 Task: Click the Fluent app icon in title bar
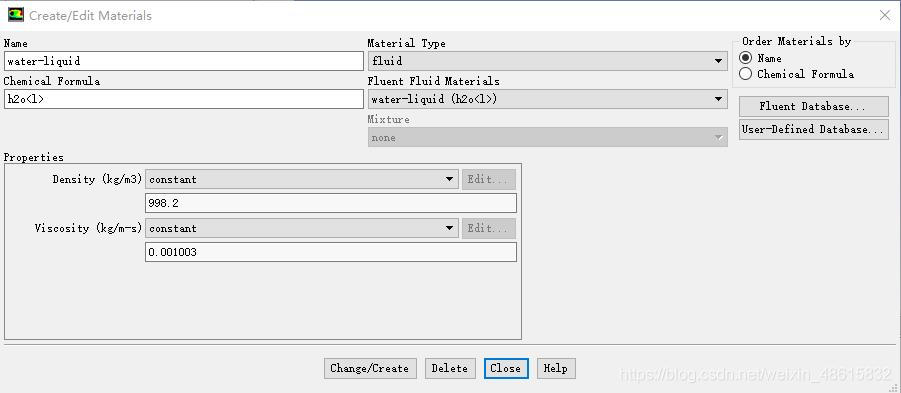click(x=16, y=15)
